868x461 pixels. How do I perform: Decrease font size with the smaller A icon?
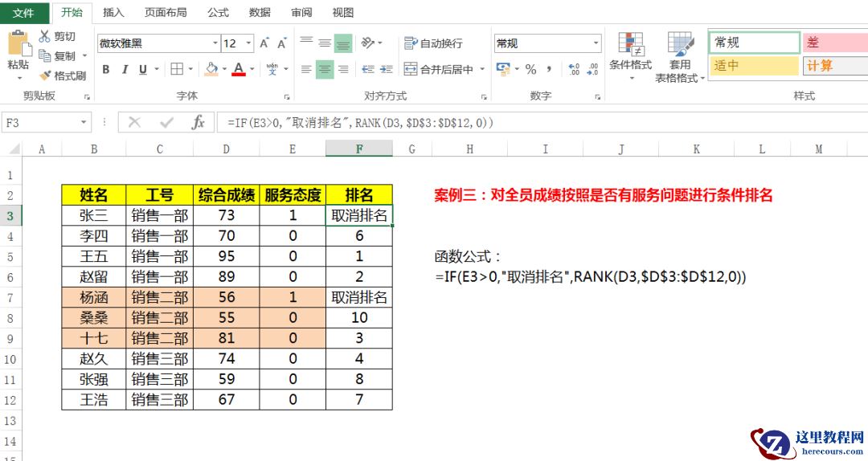pos(282,43)
